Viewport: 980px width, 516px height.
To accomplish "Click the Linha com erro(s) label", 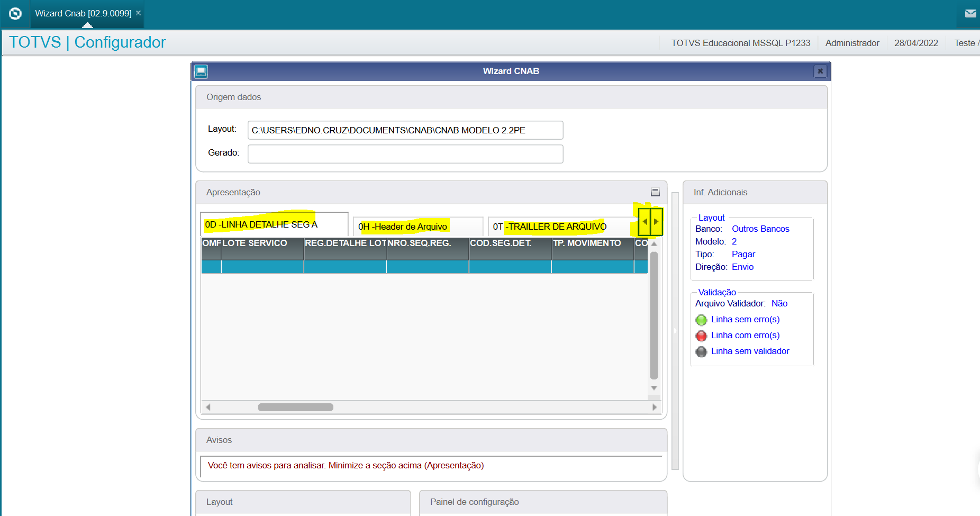I will point(745,335).
